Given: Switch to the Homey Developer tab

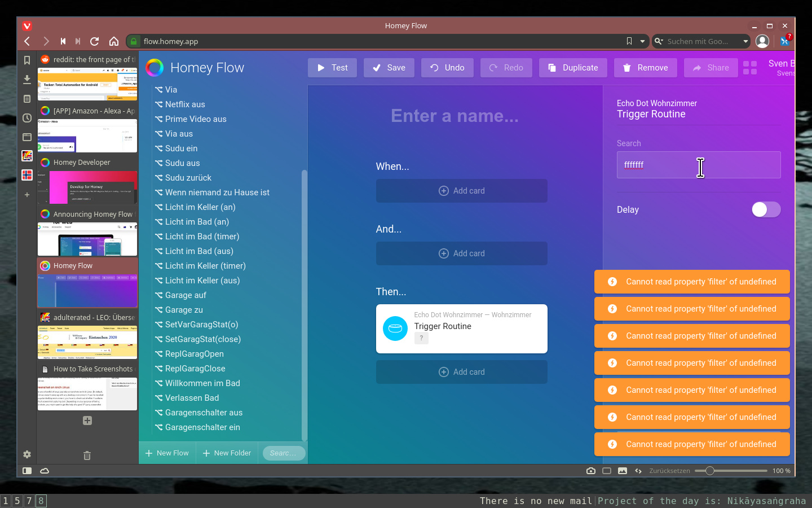Looking at the screenshot, I should point(87,179).
